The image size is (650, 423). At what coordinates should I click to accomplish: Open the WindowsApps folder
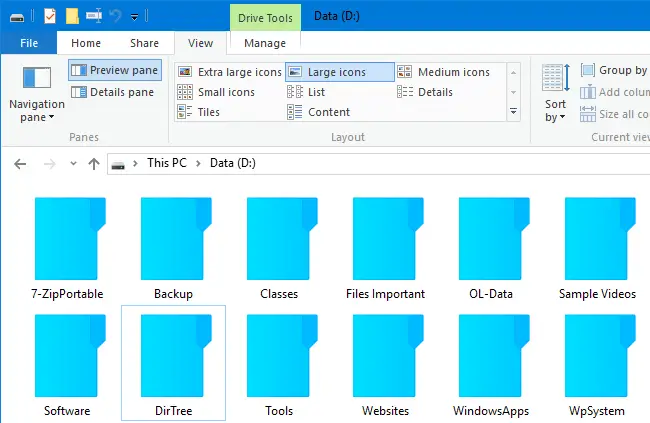491,357
